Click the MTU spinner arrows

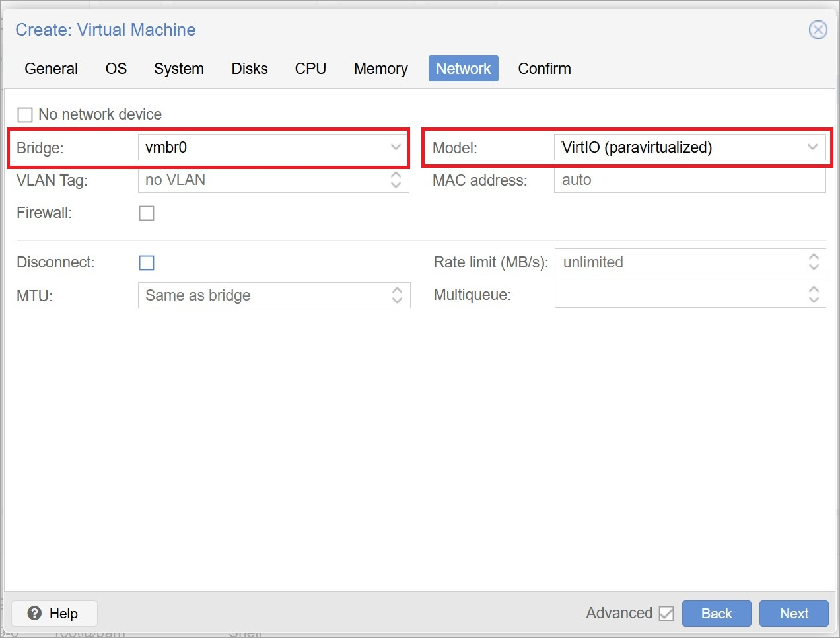(397, 295)
